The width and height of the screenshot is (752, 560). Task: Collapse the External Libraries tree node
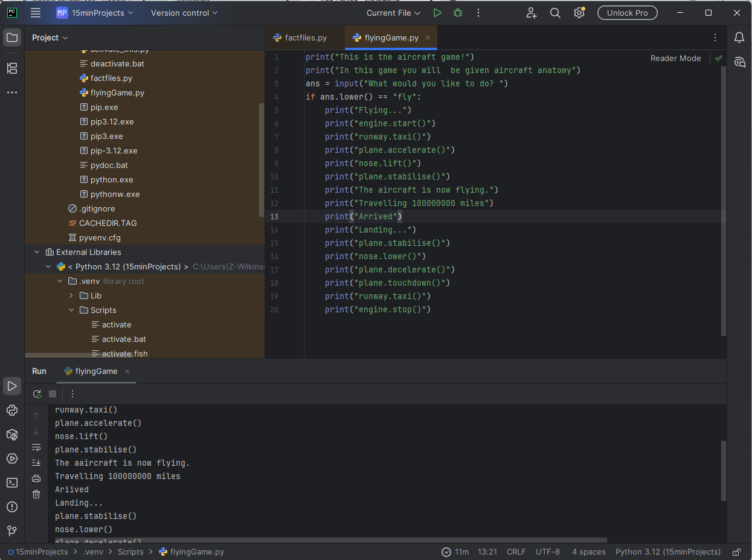pyautogui.click(x=37, y=252)
